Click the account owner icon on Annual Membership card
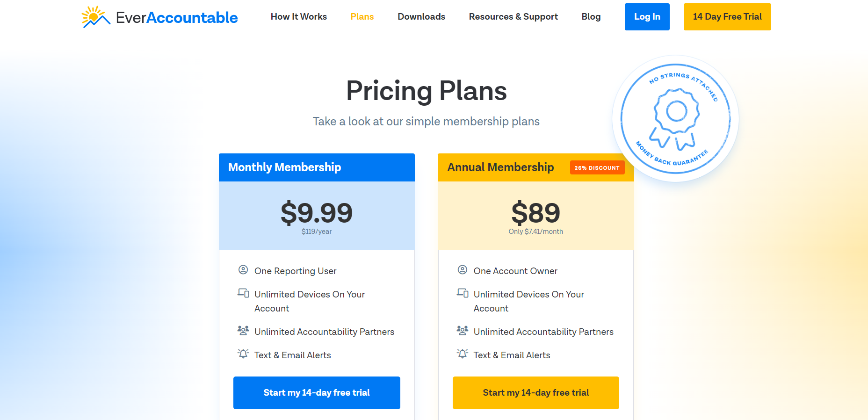 [x=463, y=270]
